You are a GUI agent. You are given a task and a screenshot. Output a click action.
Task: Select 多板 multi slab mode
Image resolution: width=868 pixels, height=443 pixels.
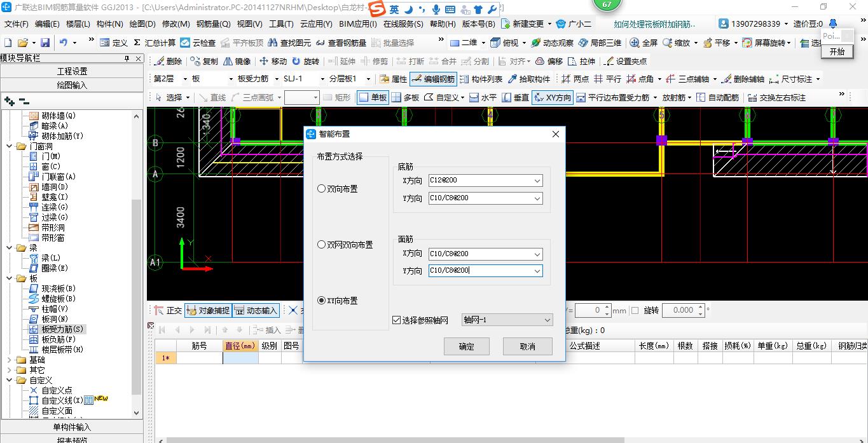coord(405,97)
